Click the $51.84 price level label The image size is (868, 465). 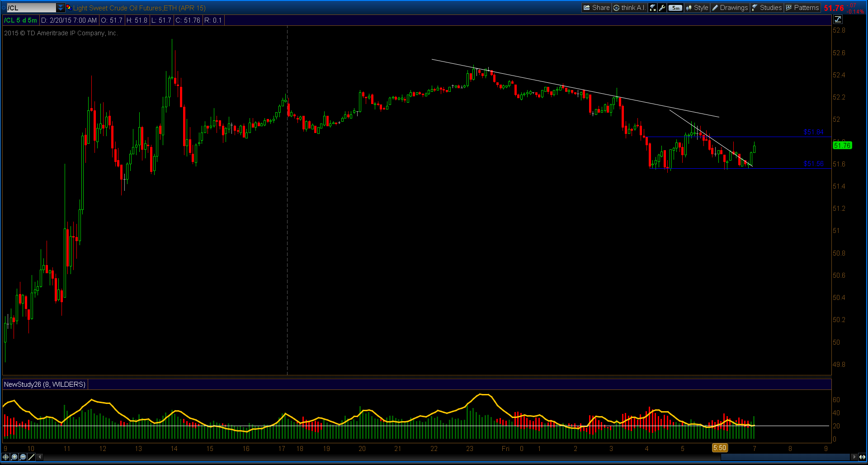pos(813,132)
